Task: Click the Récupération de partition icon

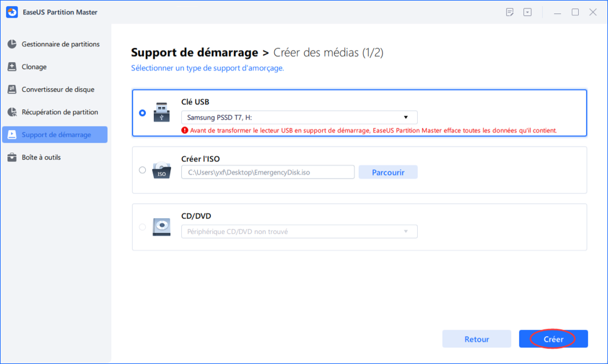Action: tap(12, 112)
